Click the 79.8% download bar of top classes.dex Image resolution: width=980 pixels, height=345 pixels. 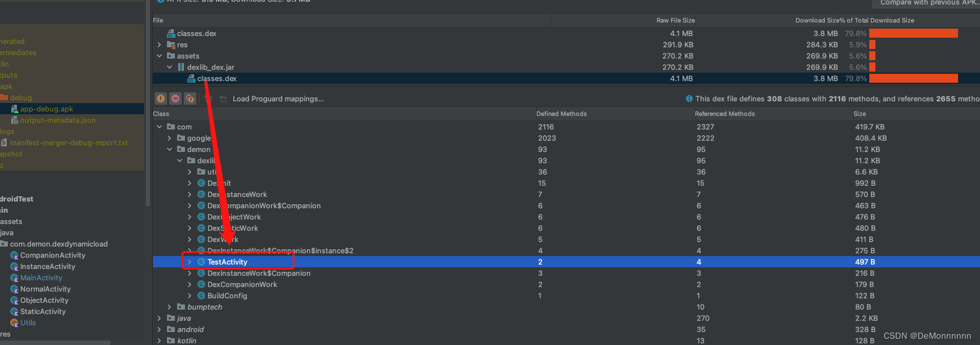click(914, 34)
